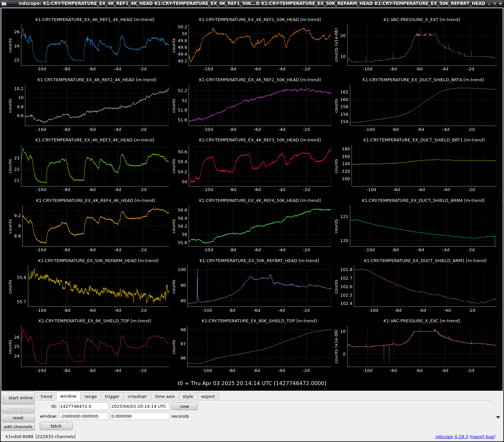504x442 pixels.
Task: Click the EX_4K_REF2_50K_HEAD plot title
Action: [260, 80]
